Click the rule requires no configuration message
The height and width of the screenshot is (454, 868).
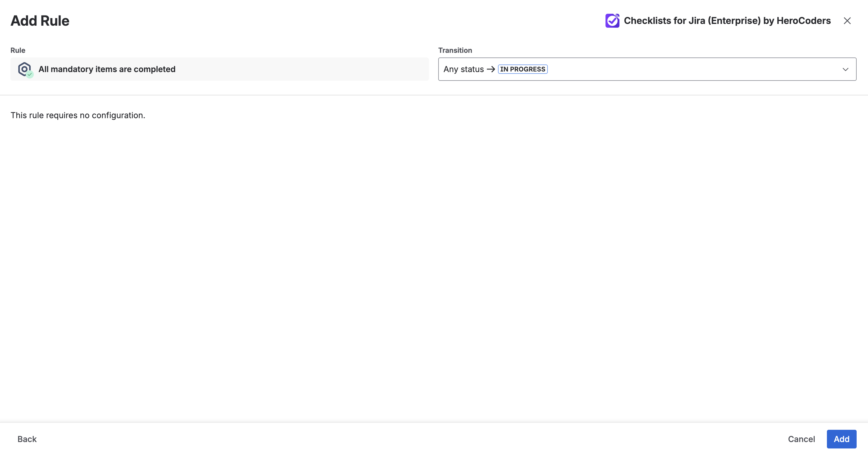point(78,115)
